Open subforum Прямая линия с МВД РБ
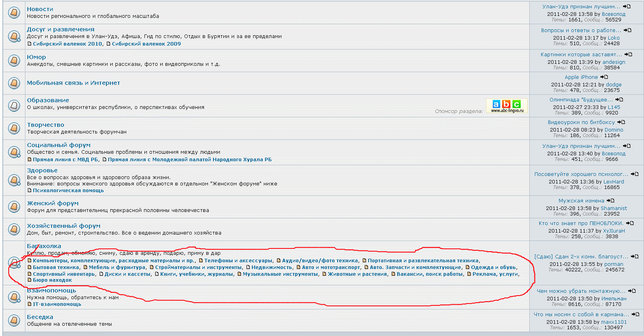The height and width of the screenshot is (336, 644). 65,160
